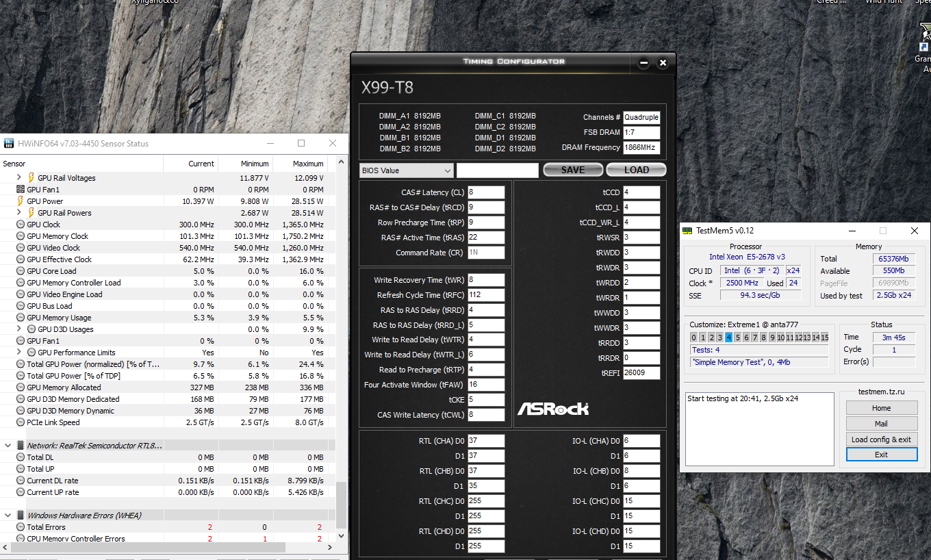Click the icon beside CPU Memory Controller Errors
Viewport: 931px width, 560px height.
pyautogui.click(x=21, y=539)
